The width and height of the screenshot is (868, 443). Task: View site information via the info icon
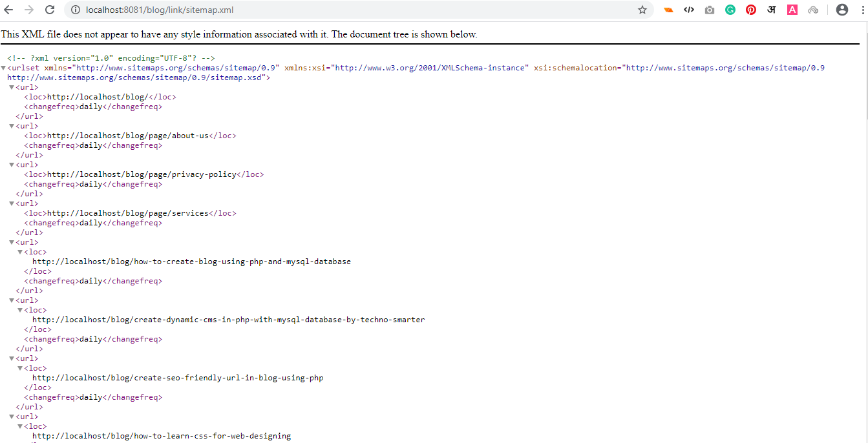coord(77,10)
